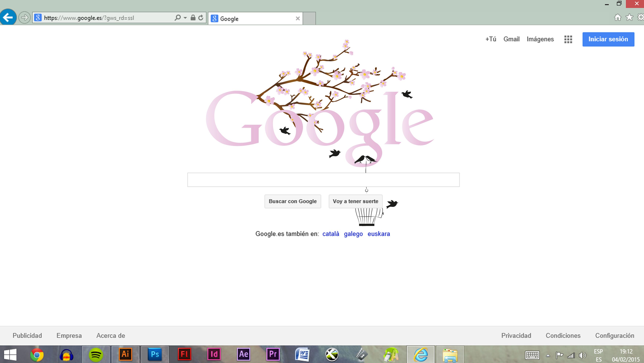Open Illustrator from the taskbar

[125, 354]
